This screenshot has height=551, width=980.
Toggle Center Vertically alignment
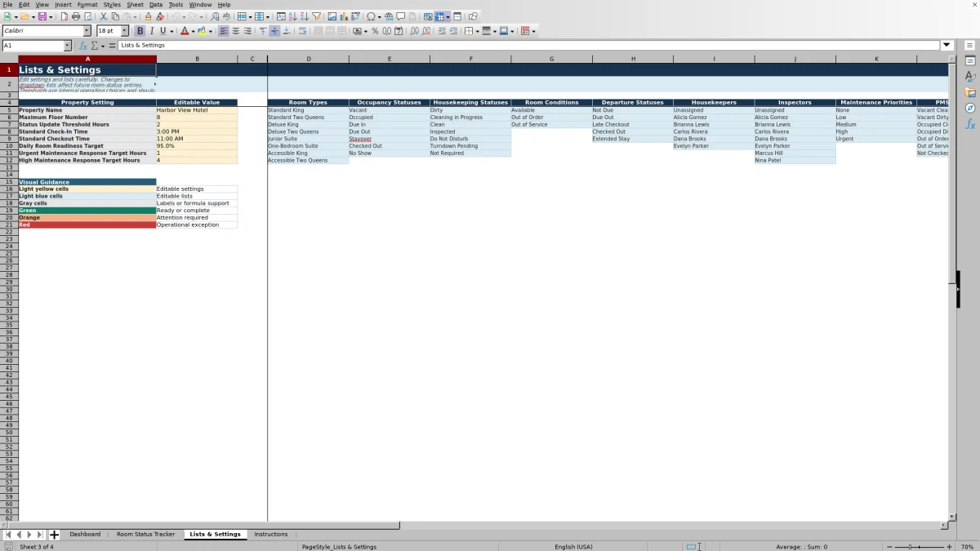(274, 31)
